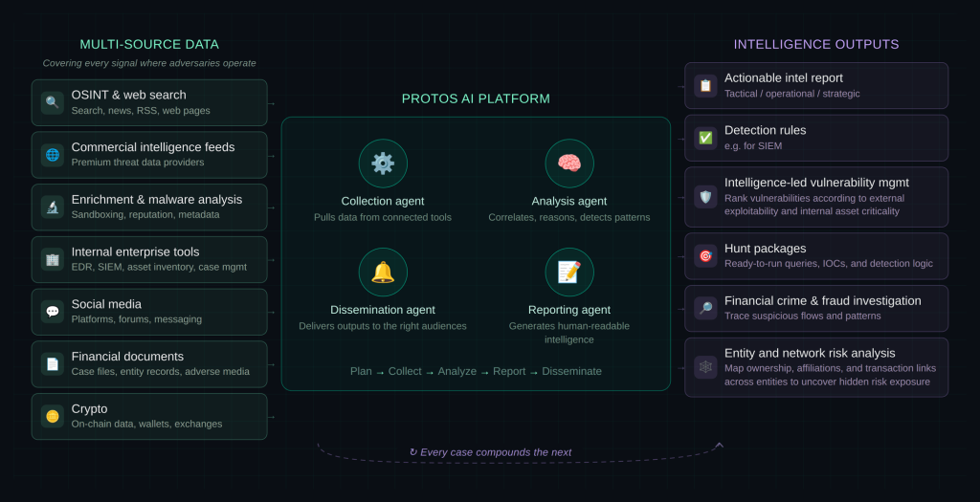The image size is (980, 502).
Task: Select the OSINT & web search title
Action: 129,95
